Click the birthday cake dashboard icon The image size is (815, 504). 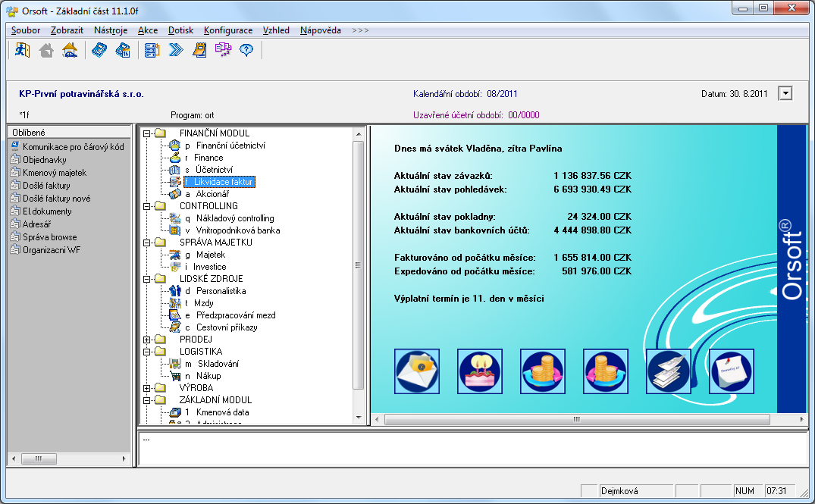[x=480, y=371]
